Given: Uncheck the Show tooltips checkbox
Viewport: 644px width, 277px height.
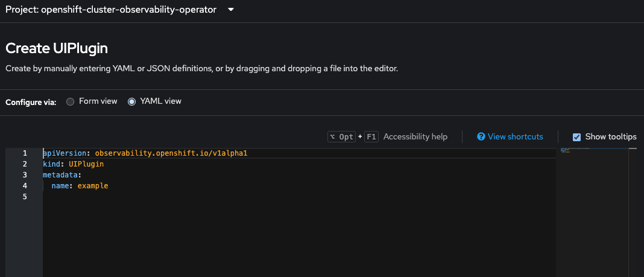Looking at the screenshot, I should pyautogui.click(x=577, y=137).
